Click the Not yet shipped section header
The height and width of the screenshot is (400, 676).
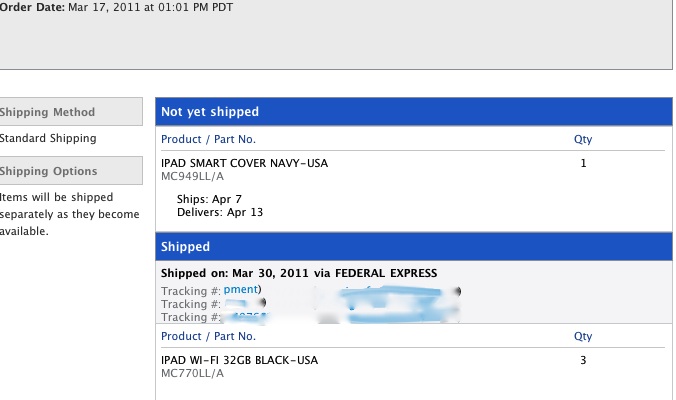pyautogui.click(x=210, y=112)
